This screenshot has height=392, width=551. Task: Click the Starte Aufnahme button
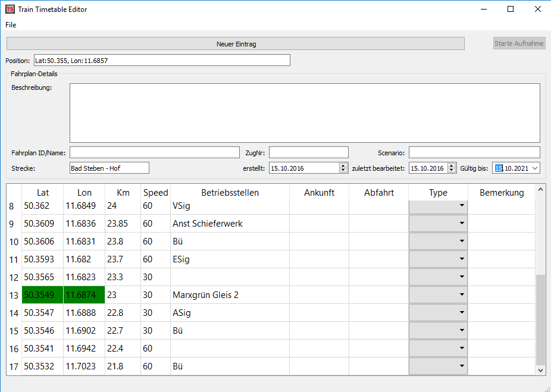click(x=519, y=44)
